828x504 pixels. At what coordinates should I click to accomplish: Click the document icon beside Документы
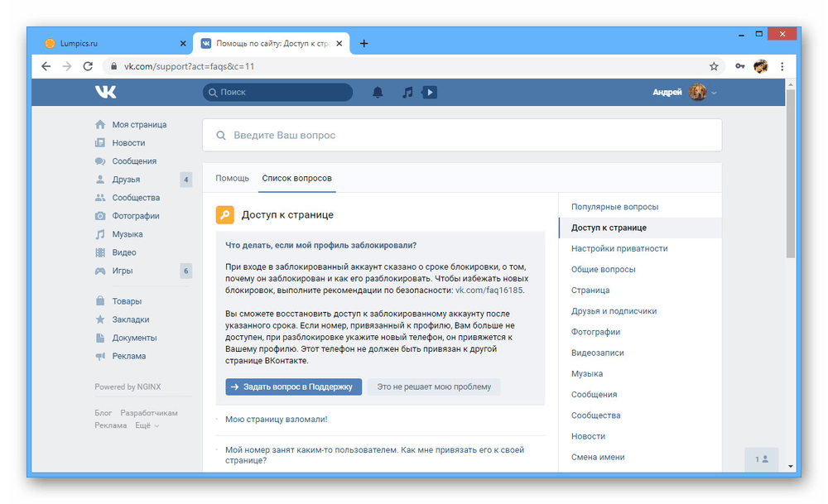(x=100, y=338)
